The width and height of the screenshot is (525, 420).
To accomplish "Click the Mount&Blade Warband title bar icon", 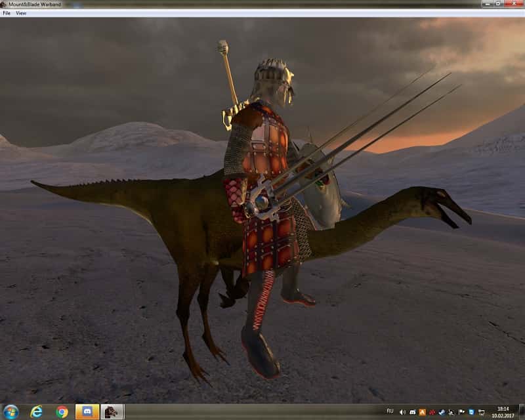I will 3,4.
